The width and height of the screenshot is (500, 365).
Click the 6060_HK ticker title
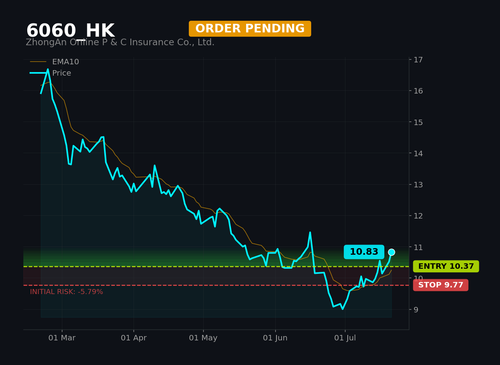coord(70,31)
